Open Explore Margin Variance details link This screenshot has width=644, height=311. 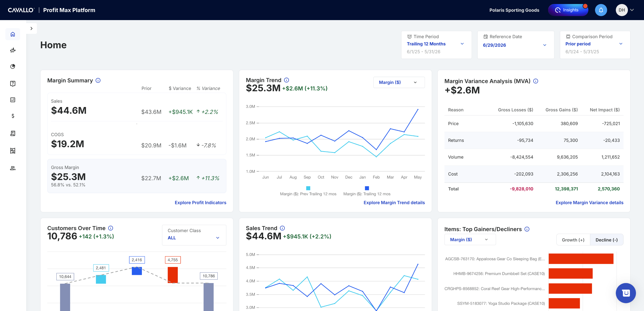589,202
